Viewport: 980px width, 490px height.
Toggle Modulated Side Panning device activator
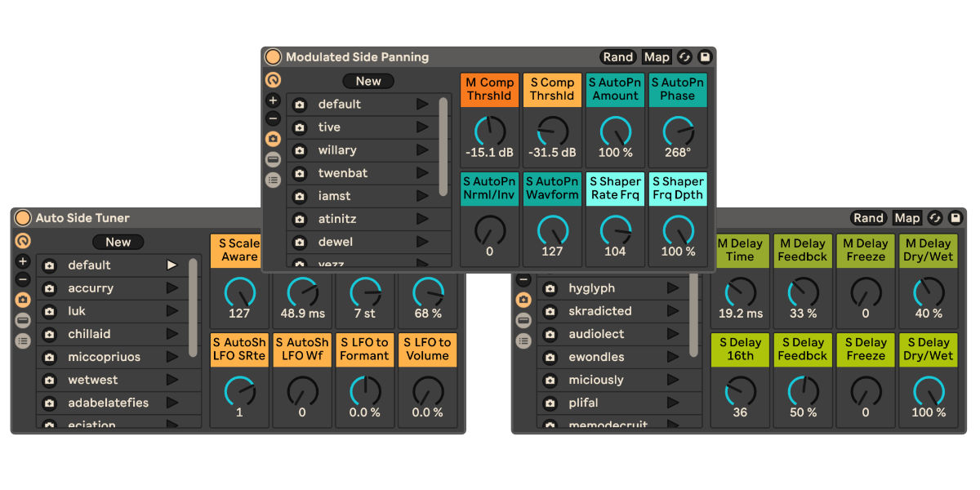[273, 57]
